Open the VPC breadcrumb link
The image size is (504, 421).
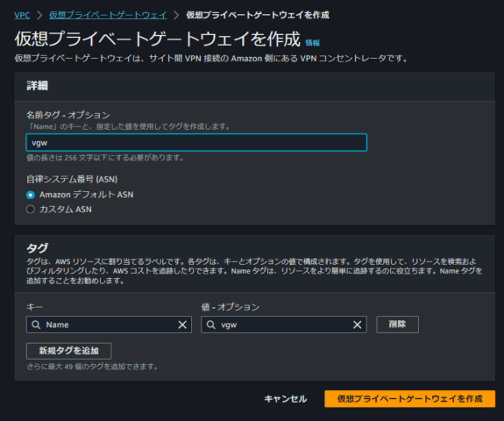point(22,15)
